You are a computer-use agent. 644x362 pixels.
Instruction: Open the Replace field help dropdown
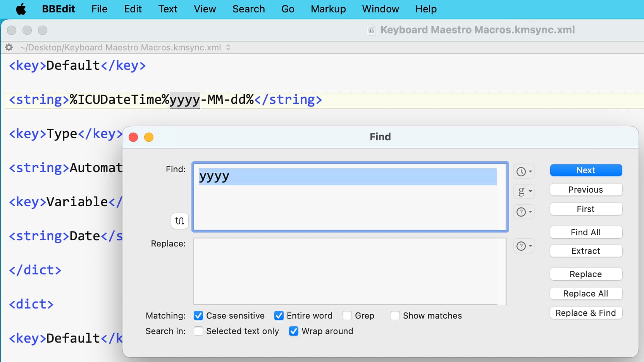(x=524, y=246)
